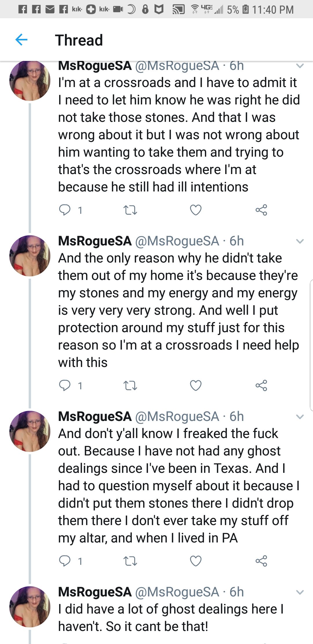Reply to the 'ghost dealings in Texas' tweet
Image resolution: width=313 pixels, height=644 pixels.
(x=65, y=561)
